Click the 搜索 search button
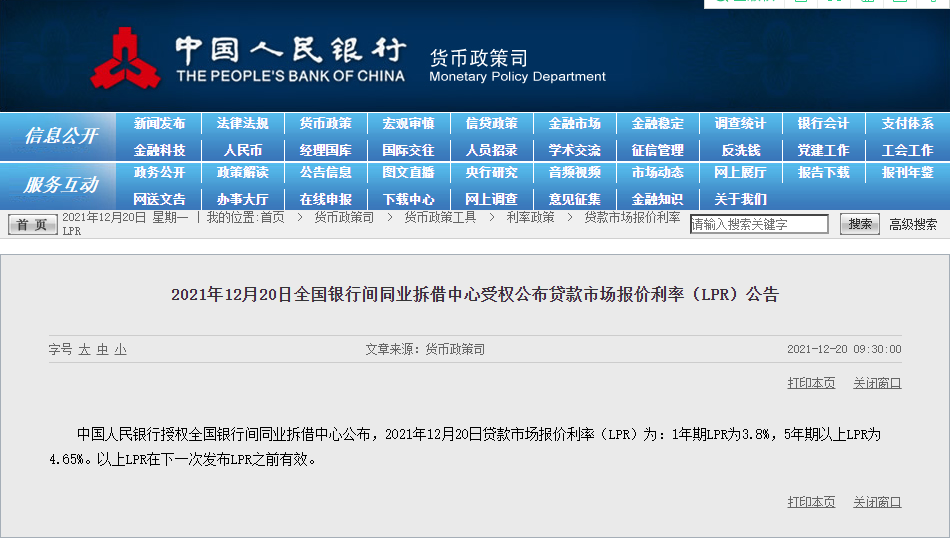The width and height of the screenshot is (950, 539). coord(859,224)
